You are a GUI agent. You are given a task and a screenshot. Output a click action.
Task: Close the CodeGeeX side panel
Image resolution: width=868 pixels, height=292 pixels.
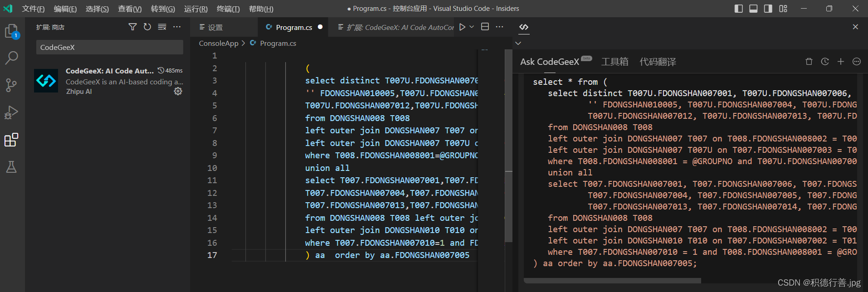(x=855, y=27)
